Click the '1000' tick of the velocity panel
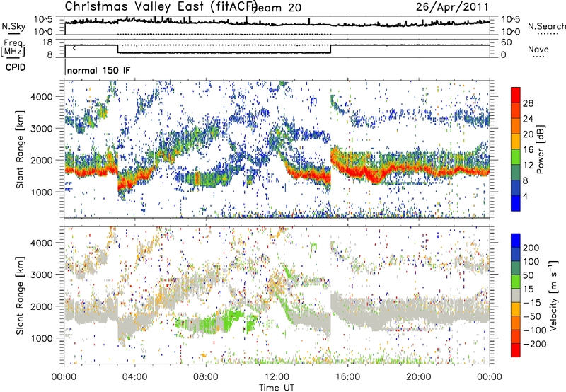This screenshot has height=392, width=566. click(x=41, y=338)
